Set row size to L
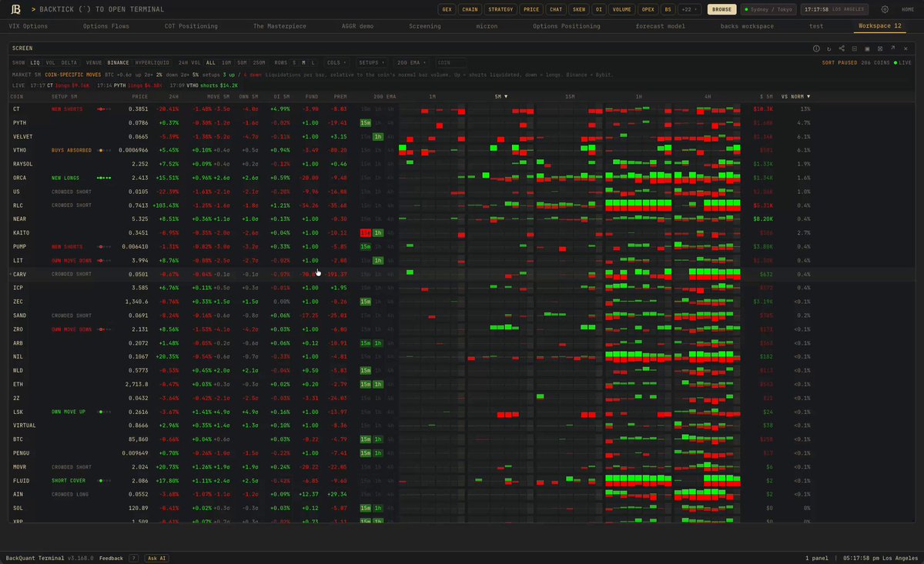This screenshot has height=564, width=924. click(313, 62)
